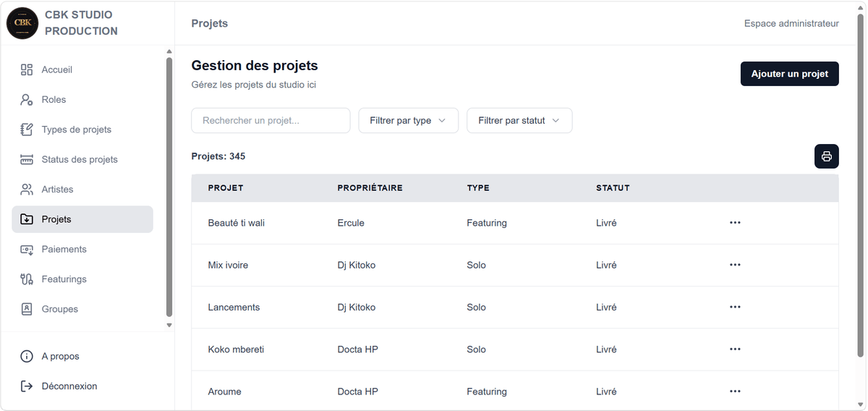Screen dimensions: 868x411
Task: Focus the Rechercher un projet field
Action: coord(271,121)
